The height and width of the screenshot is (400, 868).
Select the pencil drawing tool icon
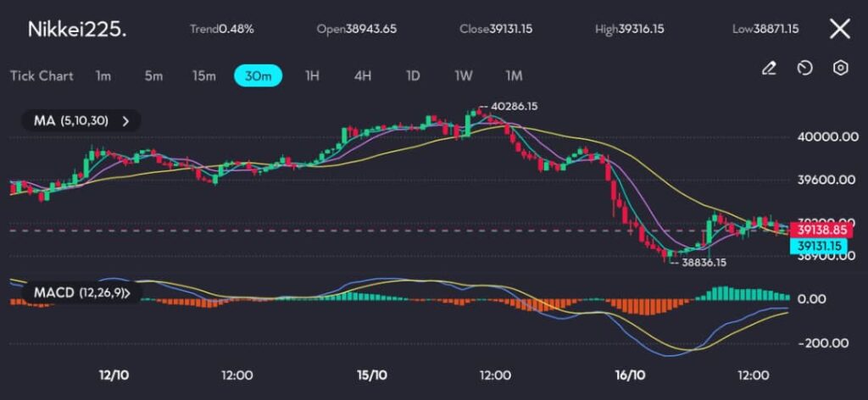click(769, 69)
